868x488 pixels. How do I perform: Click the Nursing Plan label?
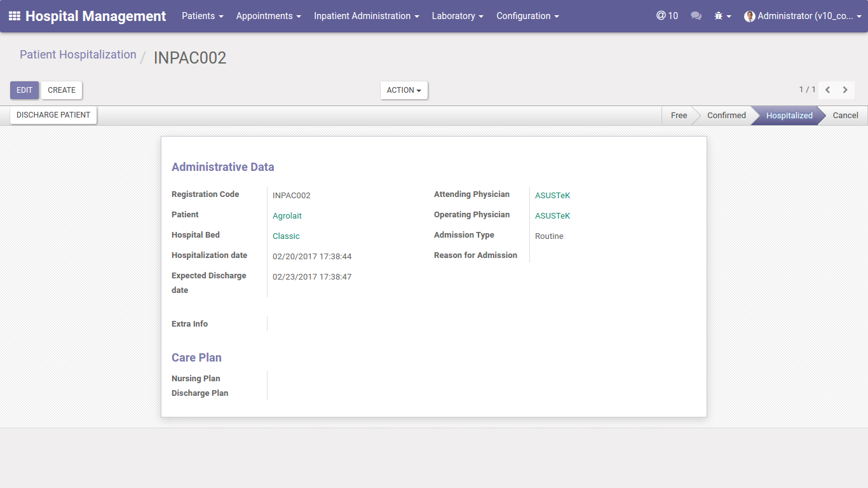(196, 379)
